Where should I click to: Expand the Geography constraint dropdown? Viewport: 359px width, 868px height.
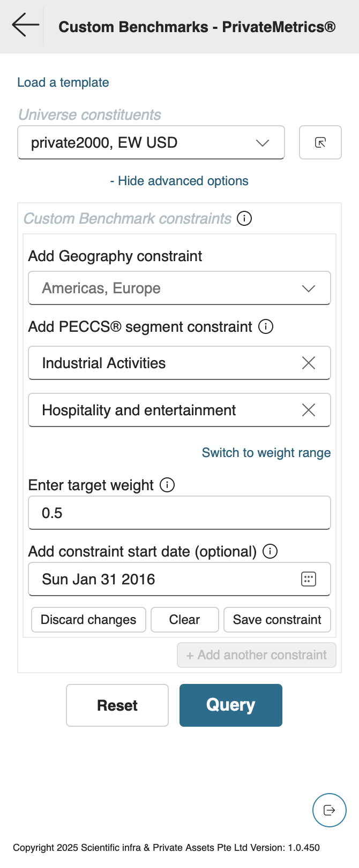(179, 288)
